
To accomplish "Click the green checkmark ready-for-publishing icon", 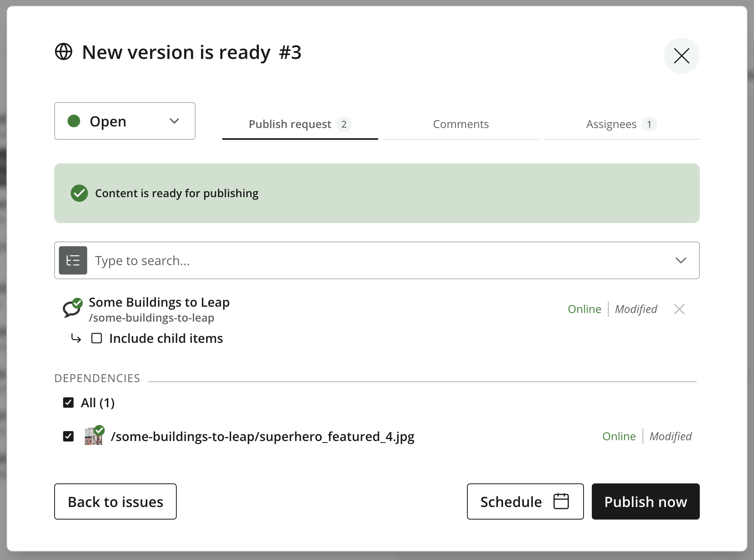I will [79, 193].
